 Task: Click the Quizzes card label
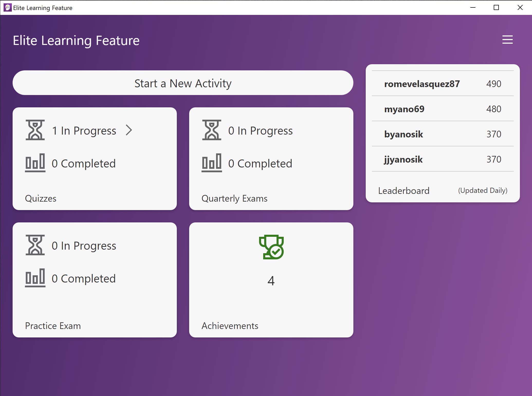click(41, 199)
